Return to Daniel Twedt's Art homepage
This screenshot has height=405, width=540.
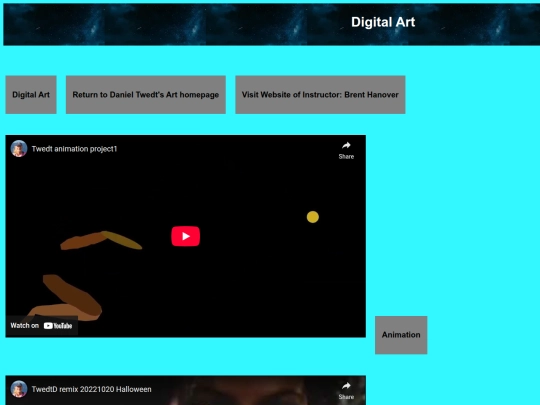[x=146, y=95]
